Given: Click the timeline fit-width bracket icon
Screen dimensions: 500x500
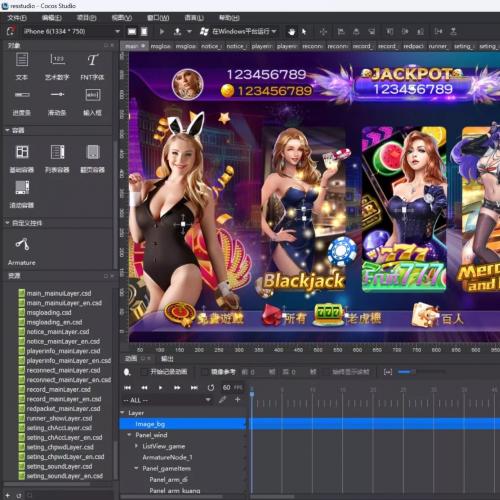Looking at the screenshot, I should pos(388,372).
